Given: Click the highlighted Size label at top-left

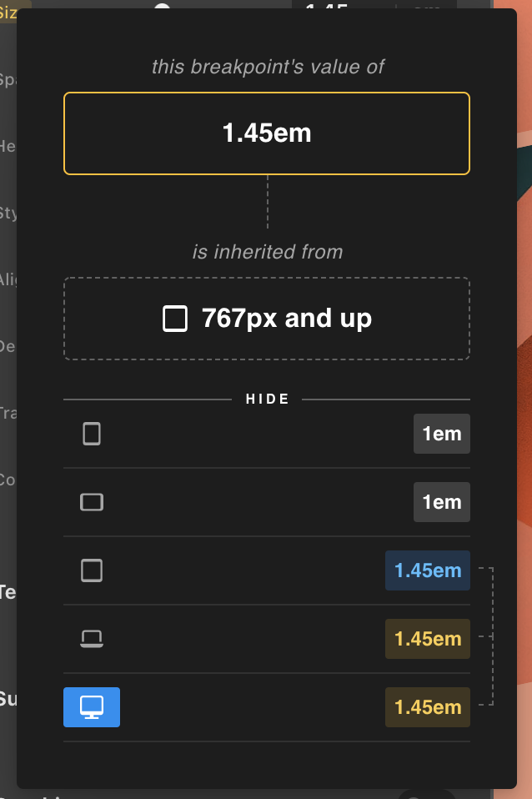Looking at the screenshot, I should pyautogui.click(x=8, y=10).
